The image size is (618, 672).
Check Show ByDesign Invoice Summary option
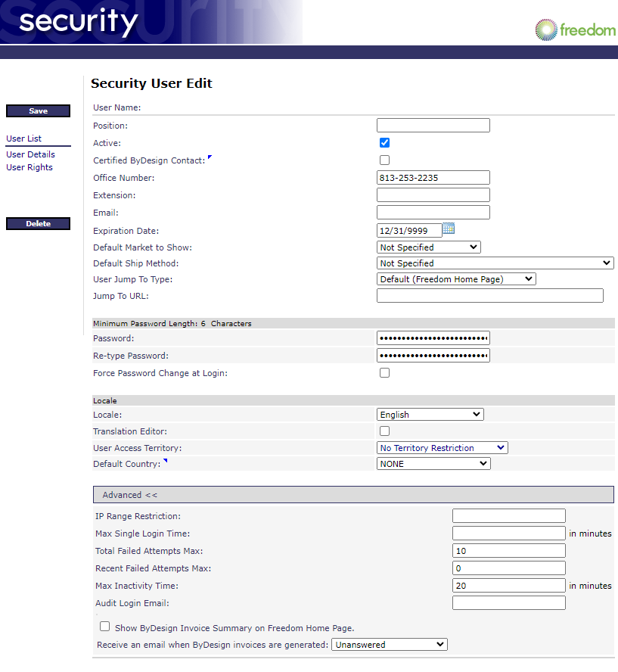(x=105, y=627)
